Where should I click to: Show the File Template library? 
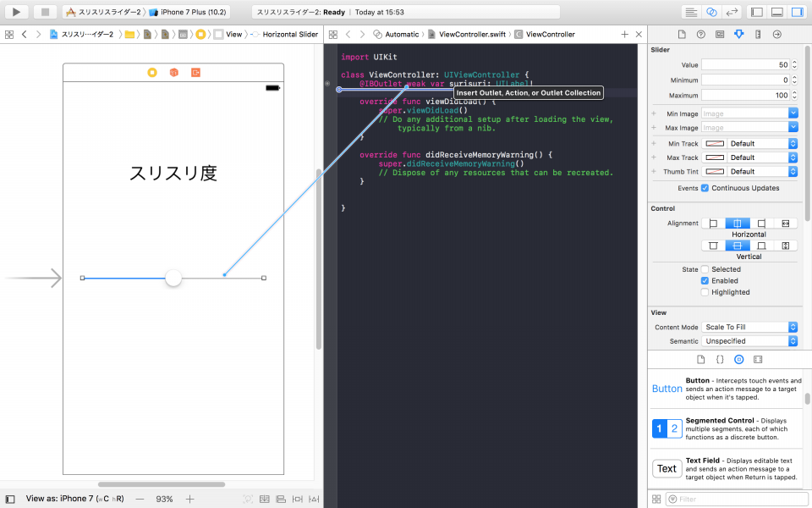tap(700, 359)
